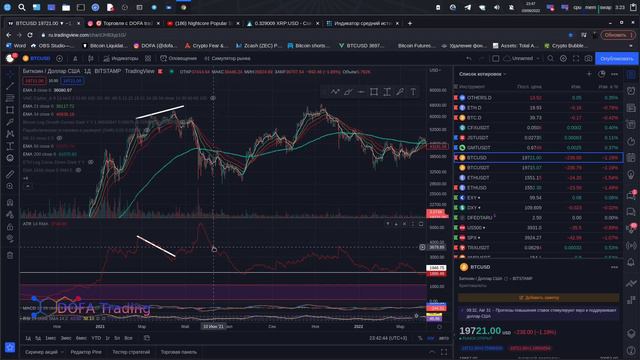Open indicator templates grid icon
Image resolution: width=640 pixels, height=360 pixels.
148,59
